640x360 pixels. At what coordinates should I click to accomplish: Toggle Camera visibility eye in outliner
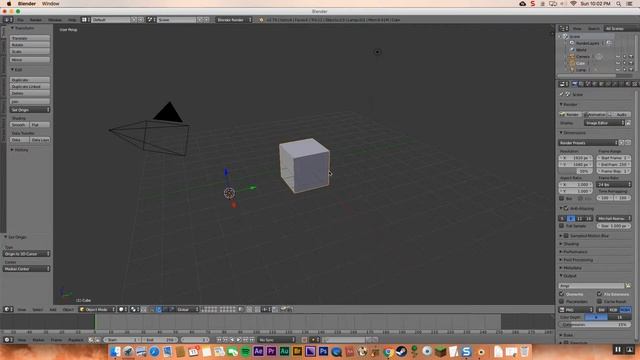[x=618, y=57]
